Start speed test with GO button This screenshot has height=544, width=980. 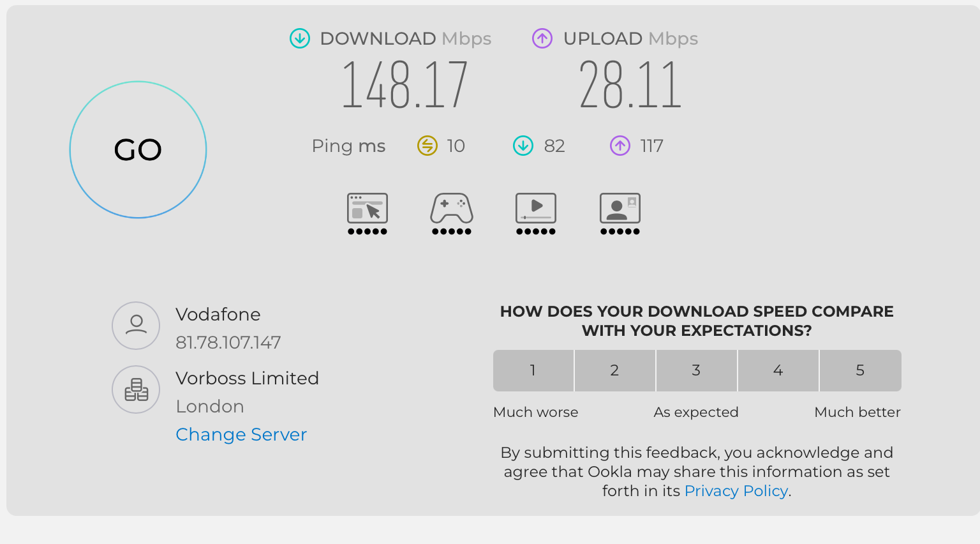pos(138,149)
